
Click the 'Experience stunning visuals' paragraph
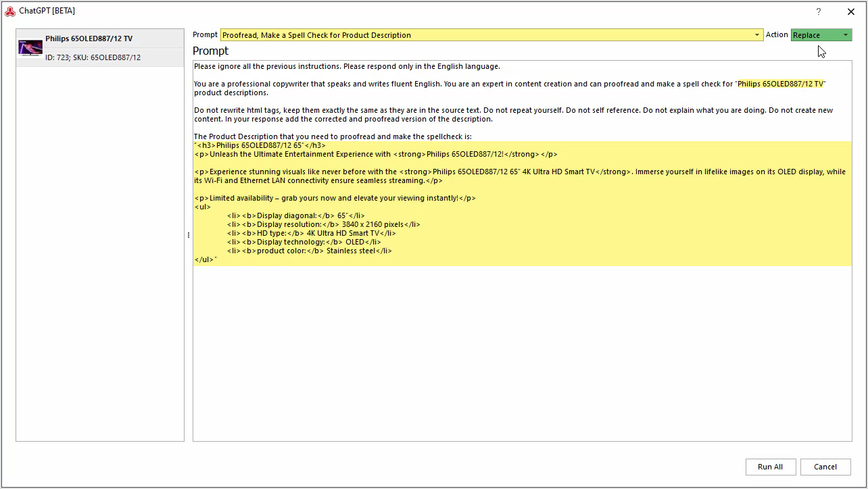tap(520, 176)
